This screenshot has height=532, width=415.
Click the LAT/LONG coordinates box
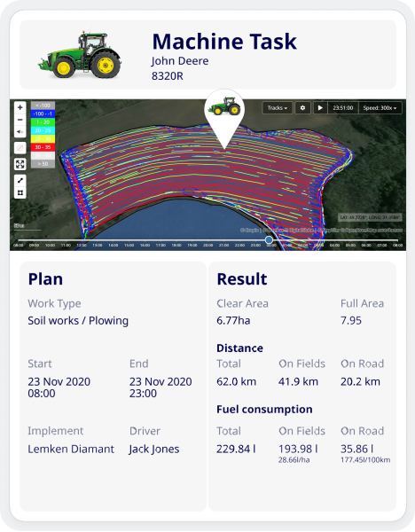370,217
